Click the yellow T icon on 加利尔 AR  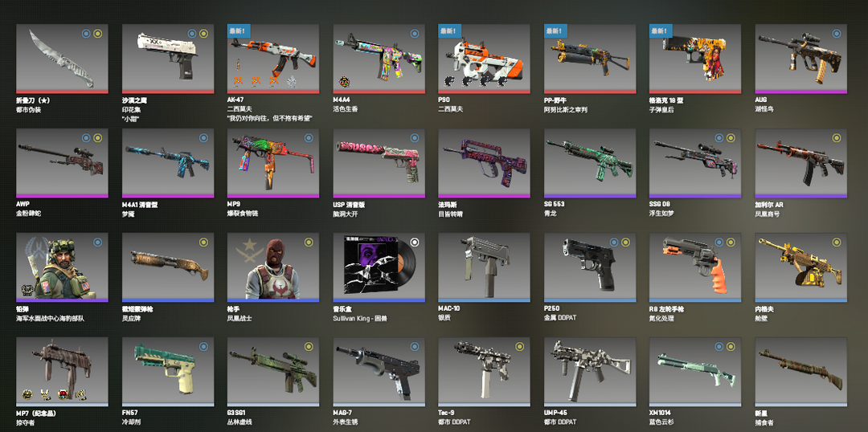[x=836, y=138]
